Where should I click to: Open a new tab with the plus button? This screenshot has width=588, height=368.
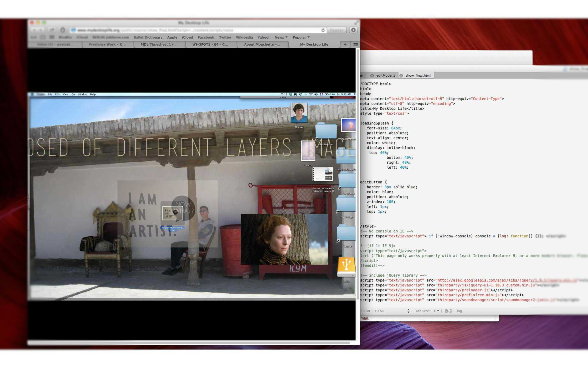point(345,44)
